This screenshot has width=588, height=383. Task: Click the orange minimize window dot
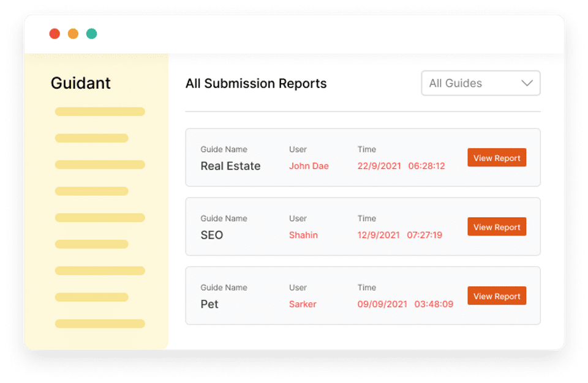click(73, 34)
